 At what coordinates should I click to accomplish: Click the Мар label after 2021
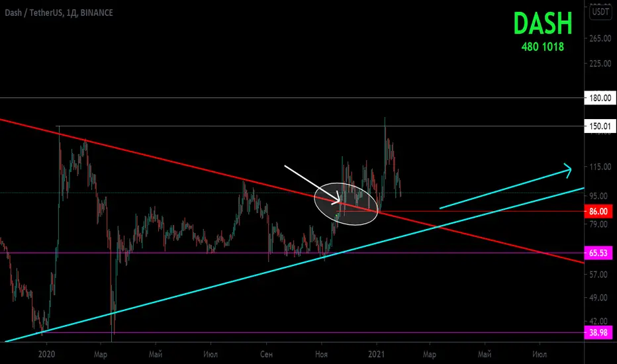[x=429, y=355]
